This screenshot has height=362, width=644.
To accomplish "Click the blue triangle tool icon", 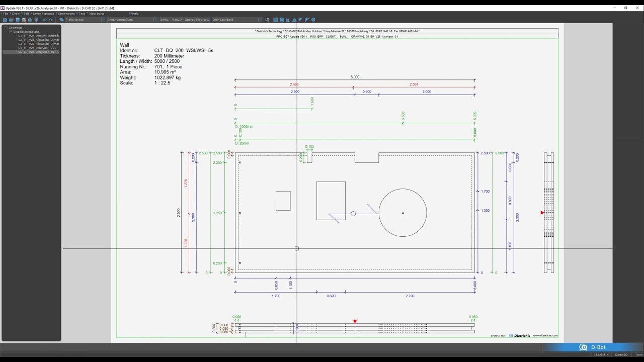I will click(x=294, y=20).
